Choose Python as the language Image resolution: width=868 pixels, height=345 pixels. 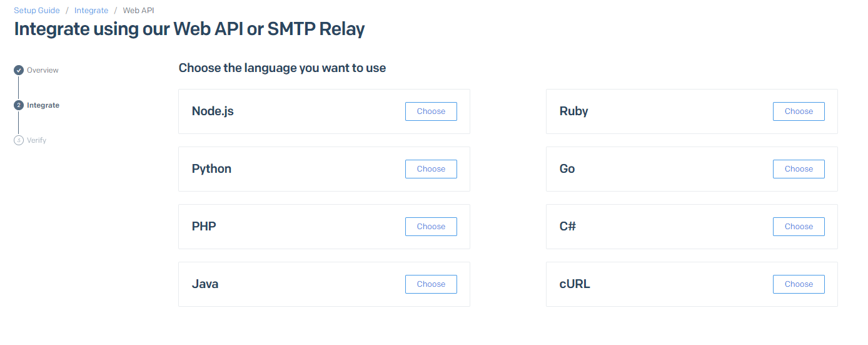pyautogui.click(x=431, y=169)
